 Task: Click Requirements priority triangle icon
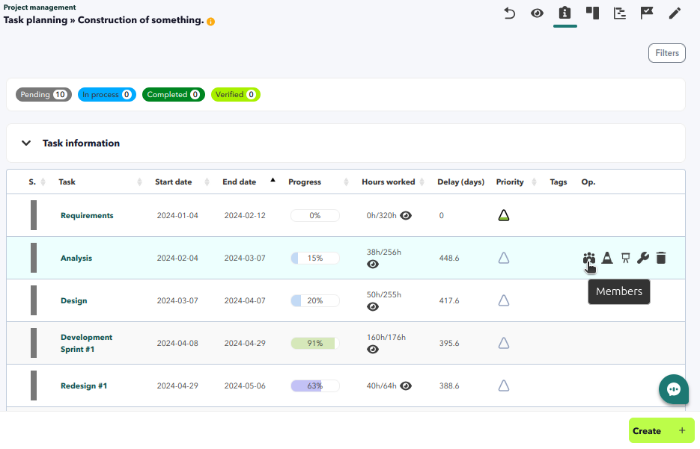point(504,216)
